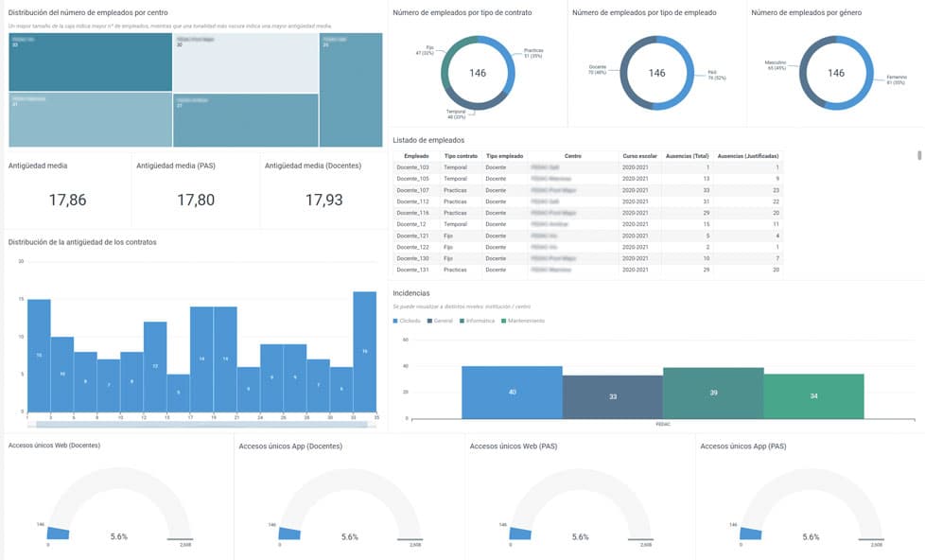Image resolution: width=925 pixels, height=560 pixels.
Task: Click justified absences 23 in Docente_107 row
Action: pos(776,190)
